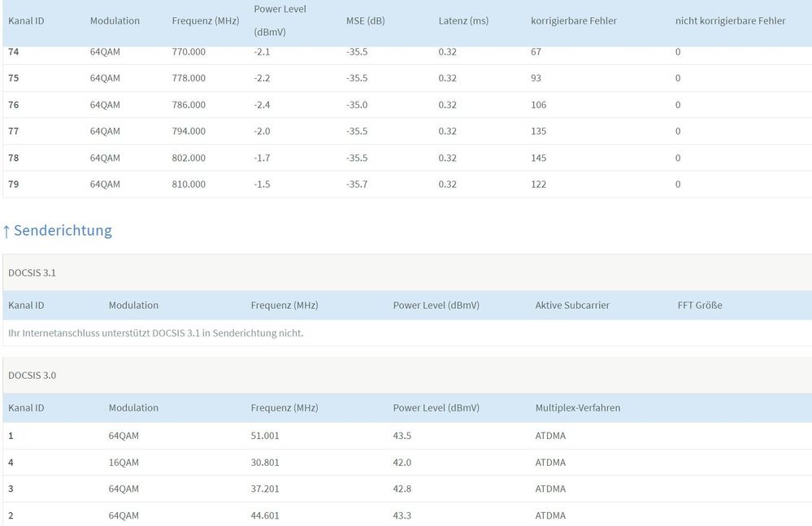812x526 pixels.
Task: Click upstream power level 42.8
Action: (x=402, y=489)
